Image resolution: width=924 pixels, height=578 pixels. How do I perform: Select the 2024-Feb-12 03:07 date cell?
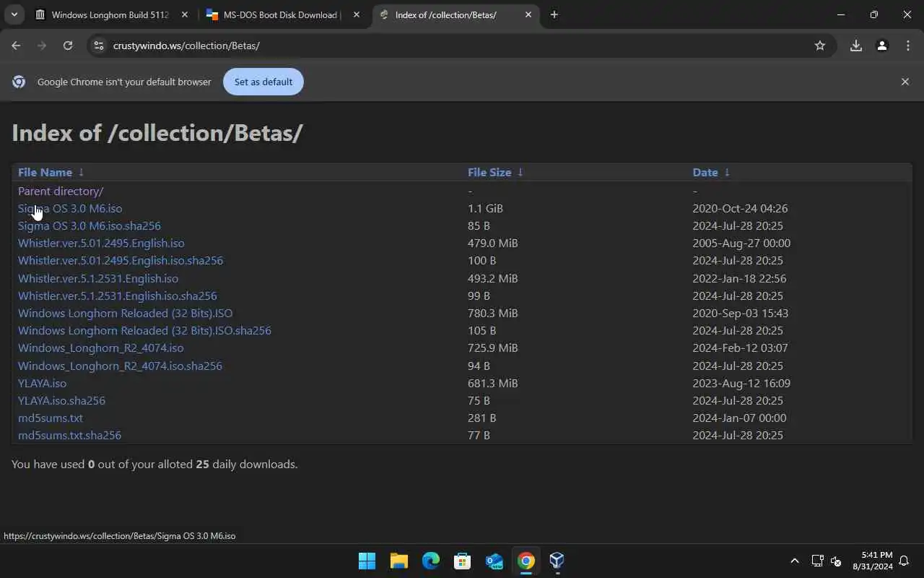click(x=741, y=348)
